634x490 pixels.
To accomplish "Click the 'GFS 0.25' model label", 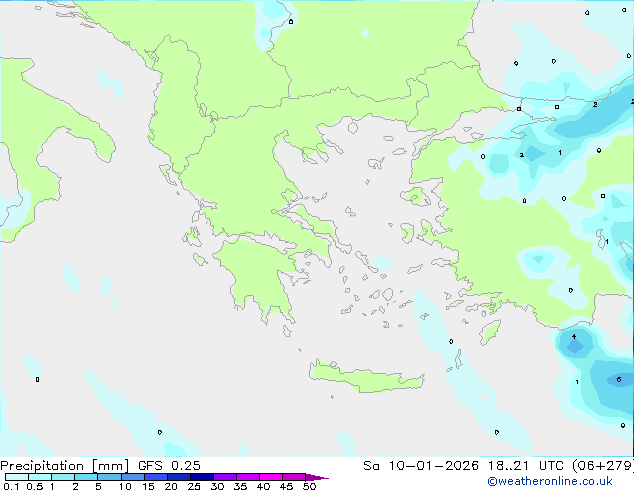I will tap(169, 466).
